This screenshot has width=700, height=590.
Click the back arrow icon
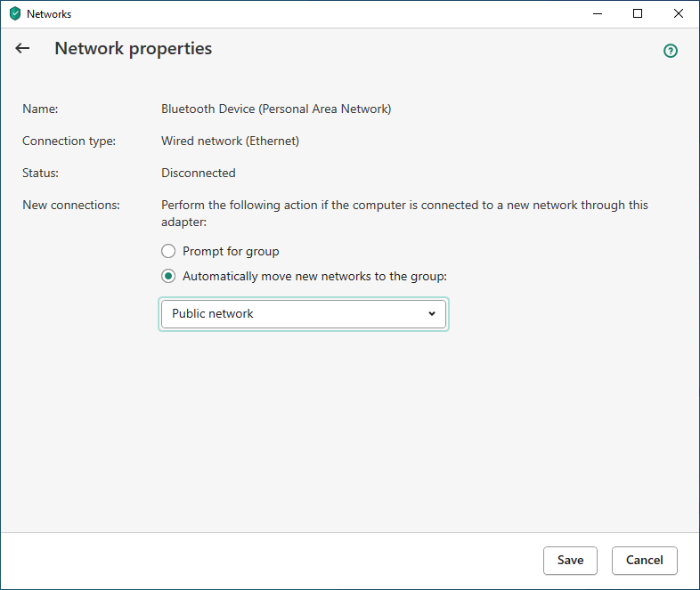22,49
